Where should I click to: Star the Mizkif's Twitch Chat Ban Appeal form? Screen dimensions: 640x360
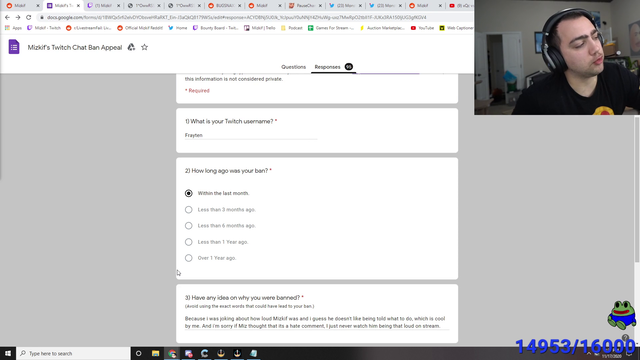click(x=144, y=47)
